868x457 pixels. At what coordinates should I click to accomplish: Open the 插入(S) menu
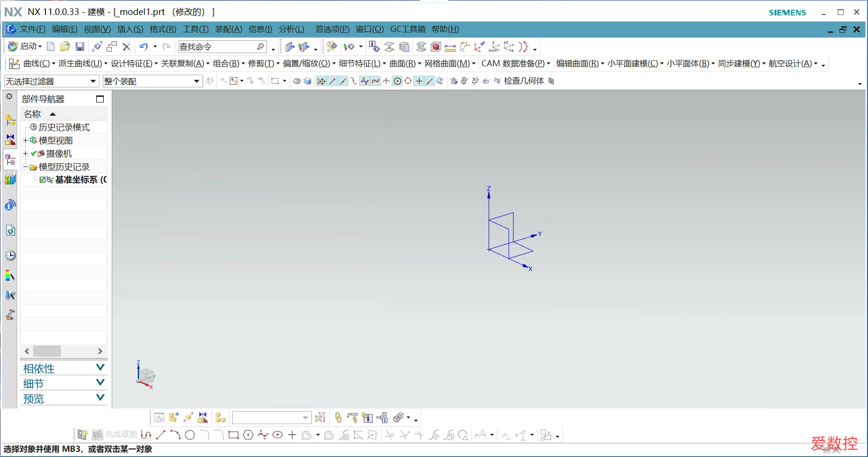coord(130,29)
